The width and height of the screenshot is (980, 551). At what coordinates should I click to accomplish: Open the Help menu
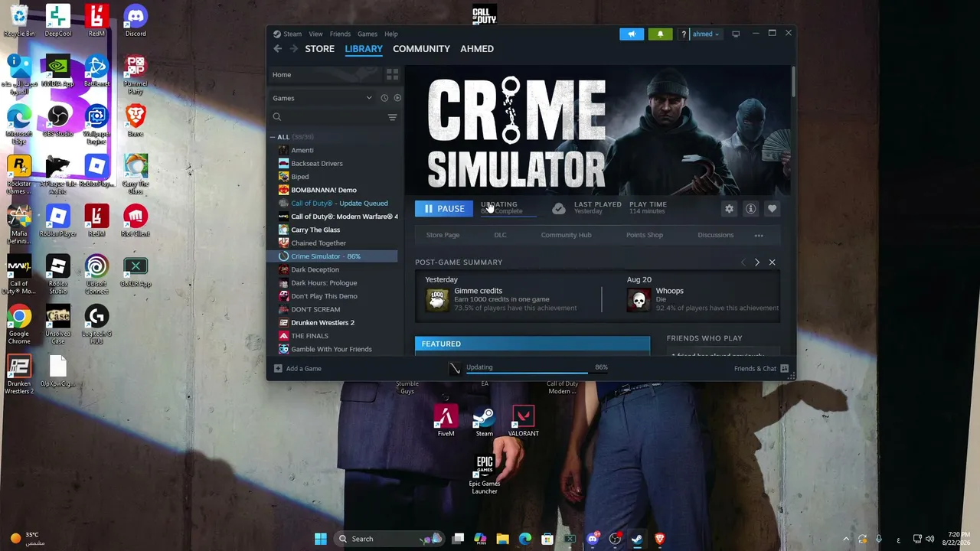point(391,34)
